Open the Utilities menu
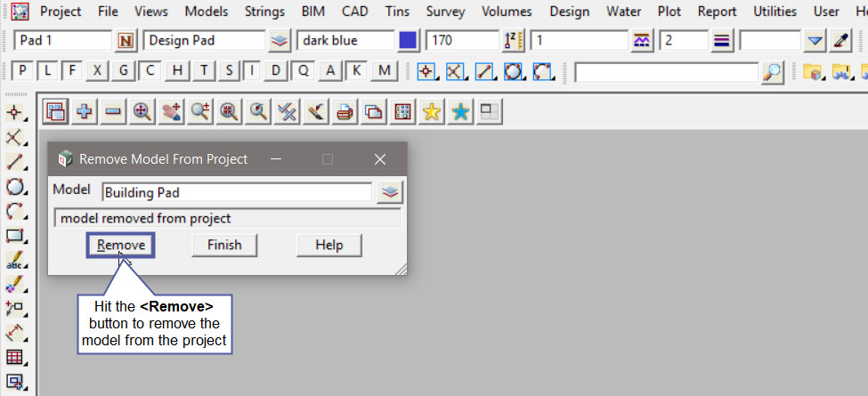The width and height of the screenshot is (868, 396). (775, 11)
